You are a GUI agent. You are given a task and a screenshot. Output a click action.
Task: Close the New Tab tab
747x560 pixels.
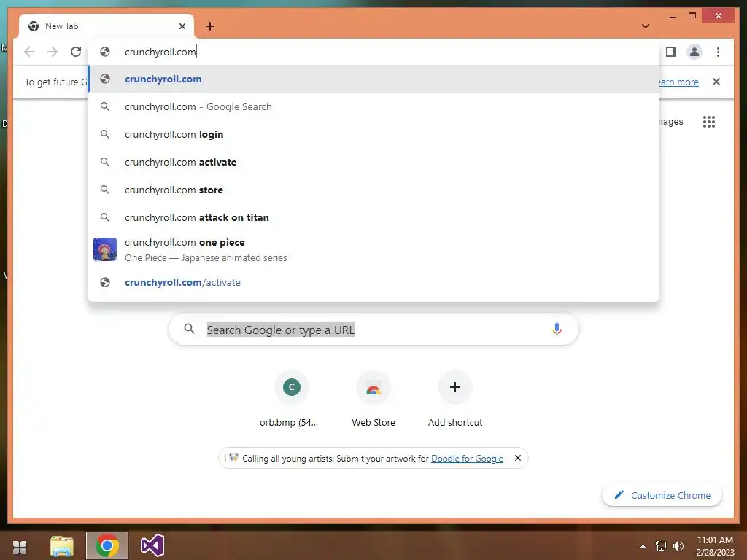point(182,26)
